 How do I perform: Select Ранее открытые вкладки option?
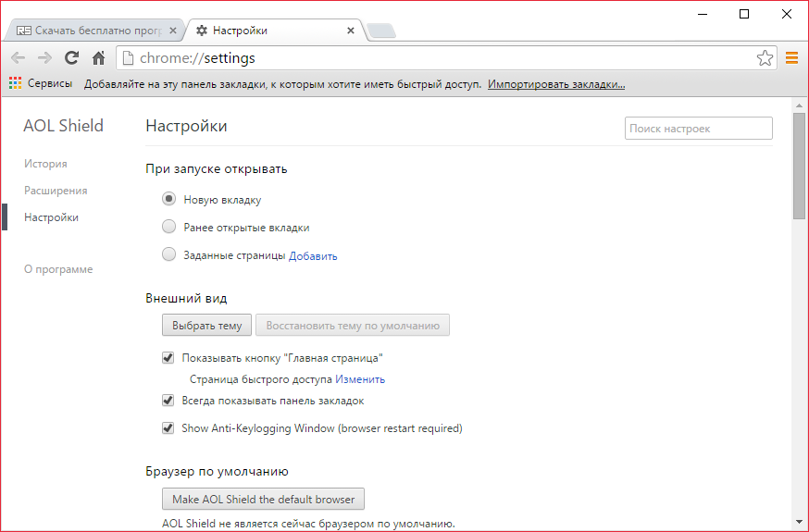pos(168,227)
